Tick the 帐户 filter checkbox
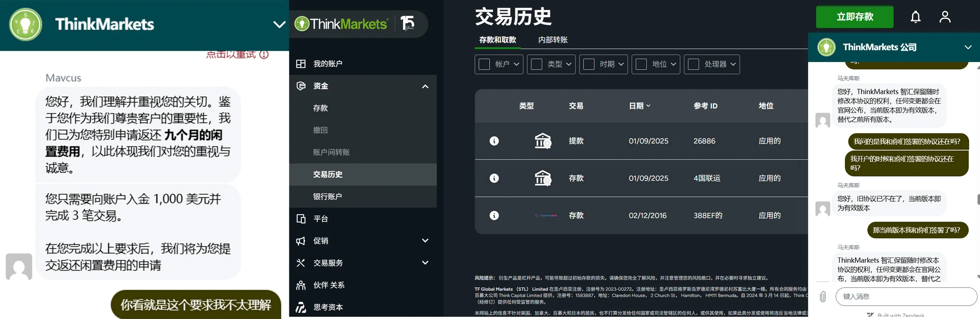This screenshot has width=980, height=319. [484, 64]
